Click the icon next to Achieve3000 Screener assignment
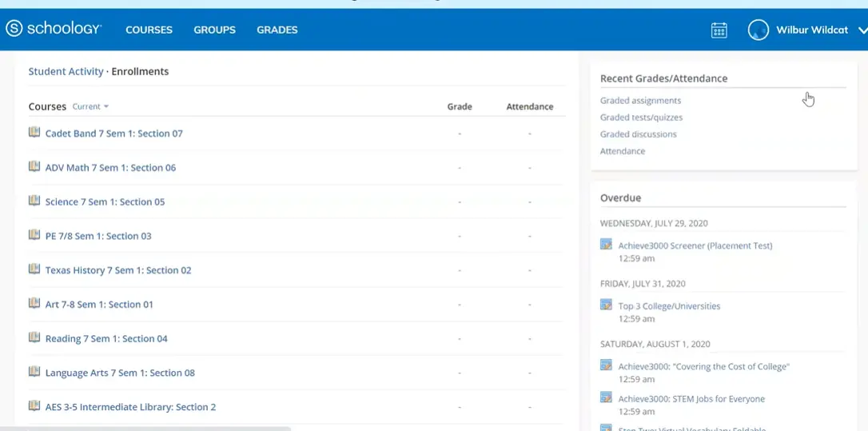This screenshot has height=431, width=868. pyautogui.click(x=606, y=245)
